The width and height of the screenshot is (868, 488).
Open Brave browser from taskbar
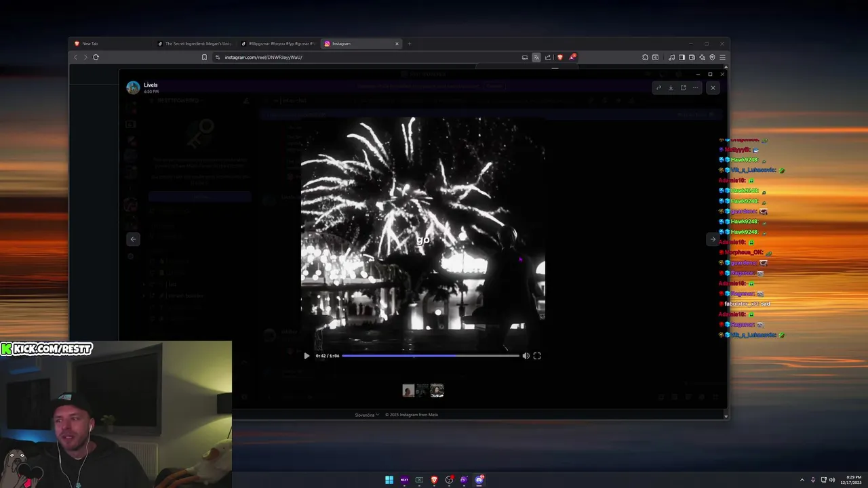pyautogui.click(x=434, y=480)
